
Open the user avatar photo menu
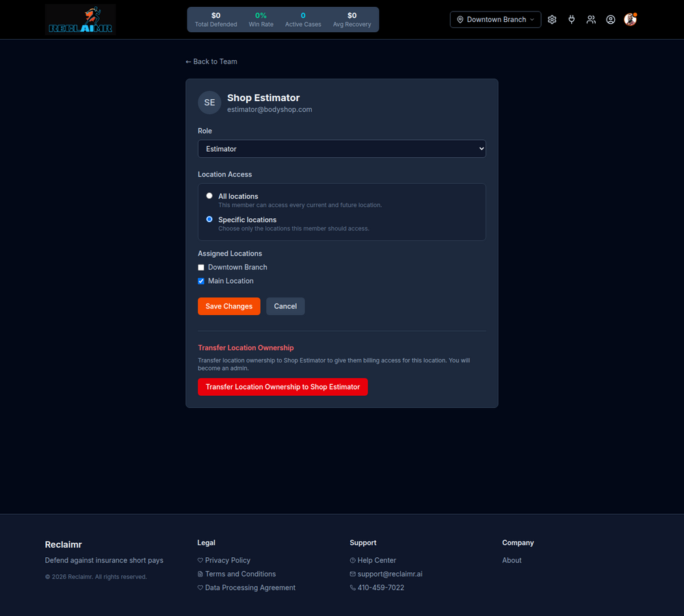coord(631,20)
